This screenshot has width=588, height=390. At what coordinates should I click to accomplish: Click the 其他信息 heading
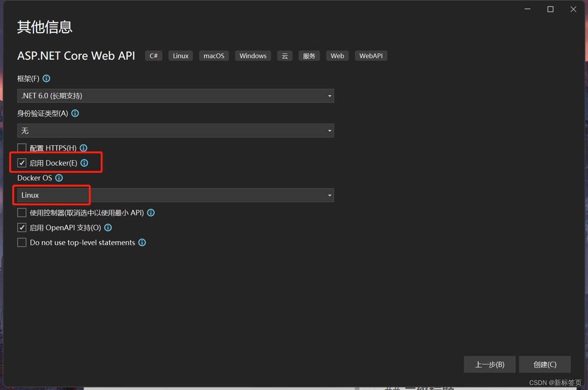[x=45, y=27]
